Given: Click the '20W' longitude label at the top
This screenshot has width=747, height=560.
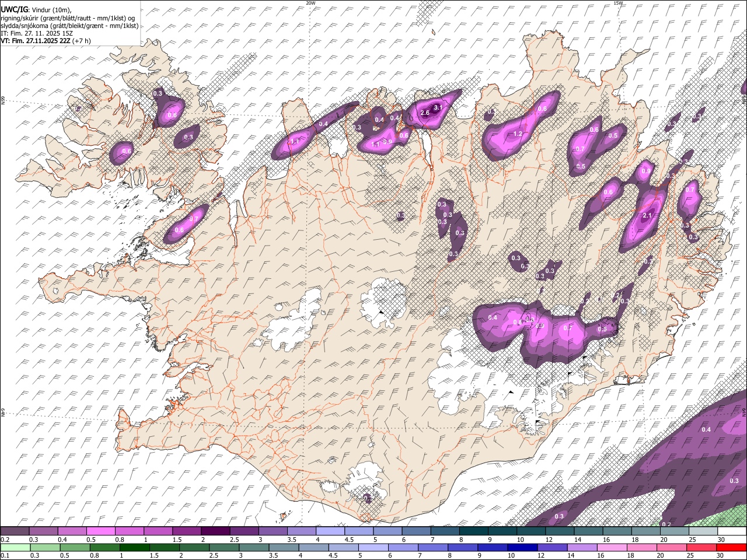Looking at the screenshot, I should 310,3.
